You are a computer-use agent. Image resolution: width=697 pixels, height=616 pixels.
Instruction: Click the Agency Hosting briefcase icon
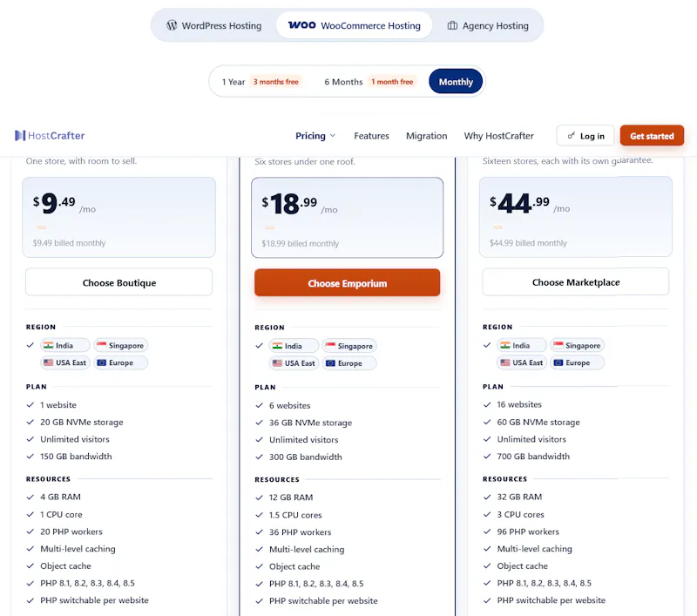pos(452,25)
